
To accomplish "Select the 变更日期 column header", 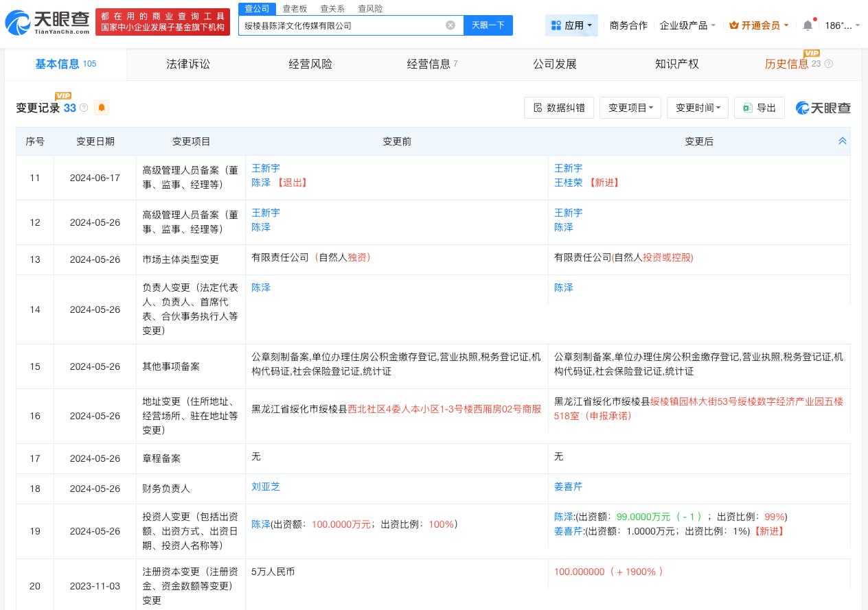I will click(95, 141).
